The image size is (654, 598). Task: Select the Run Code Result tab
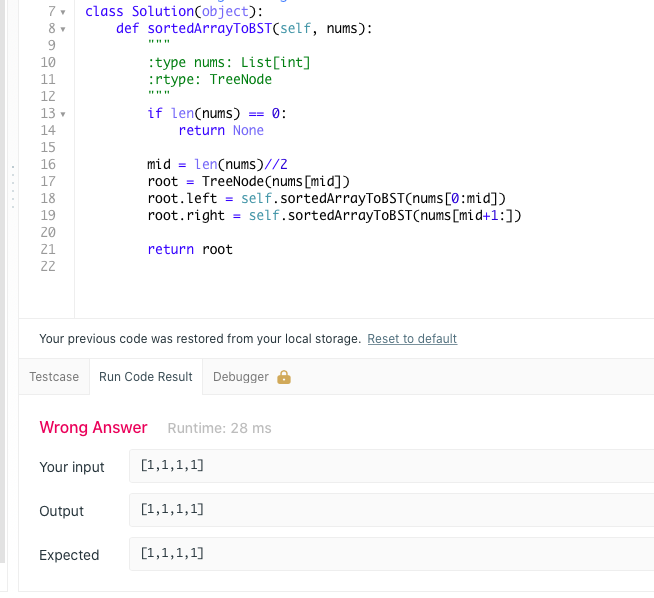point(146,377)
